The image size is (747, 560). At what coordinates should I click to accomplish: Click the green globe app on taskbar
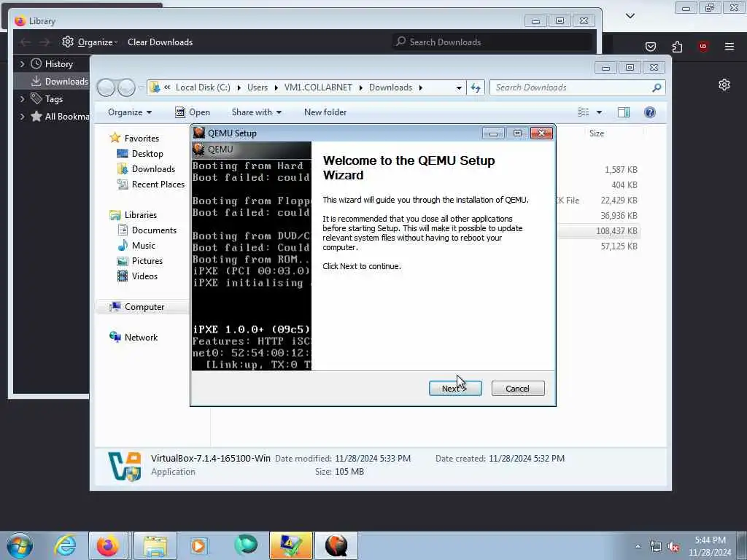click(x=246, y=545)
